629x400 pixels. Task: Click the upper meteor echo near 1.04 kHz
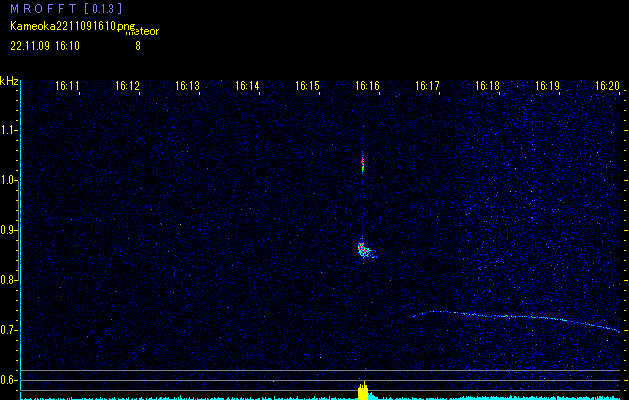tap(363, 162)
